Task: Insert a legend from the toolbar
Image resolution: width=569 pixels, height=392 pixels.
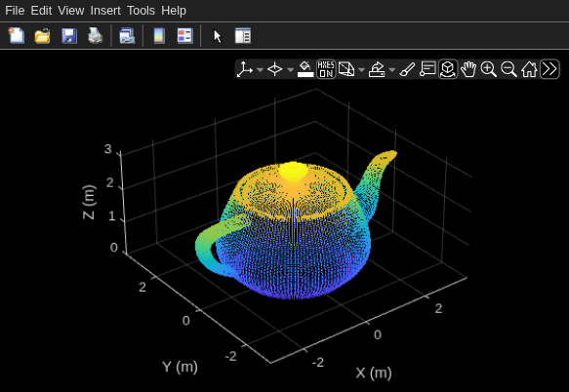Action: click(x=185, y=36)
